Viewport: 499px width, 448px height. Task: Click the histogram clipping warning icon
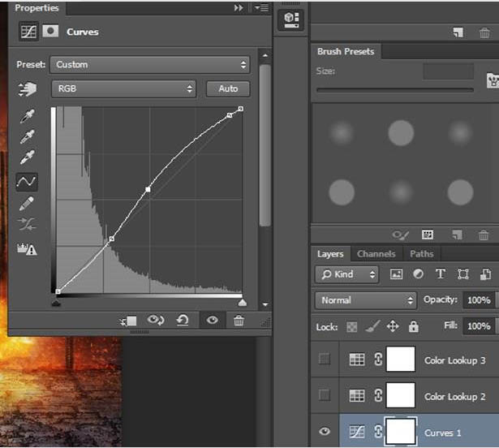point(27,249)
